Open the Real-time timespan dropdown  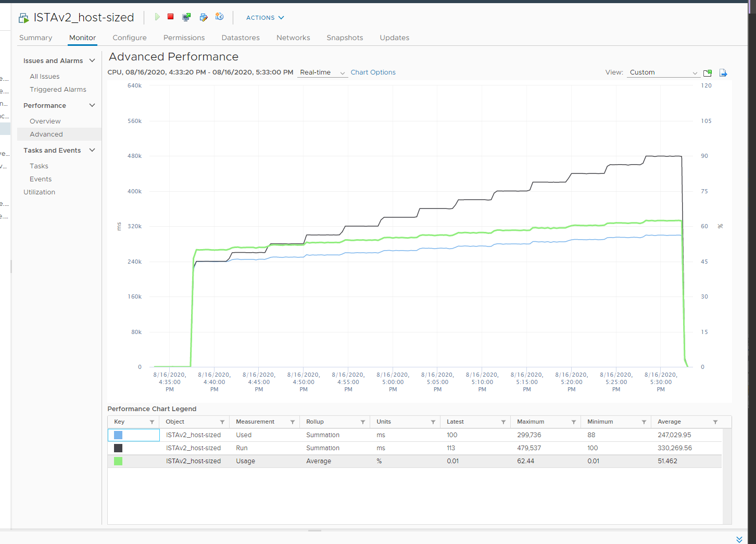322,72
